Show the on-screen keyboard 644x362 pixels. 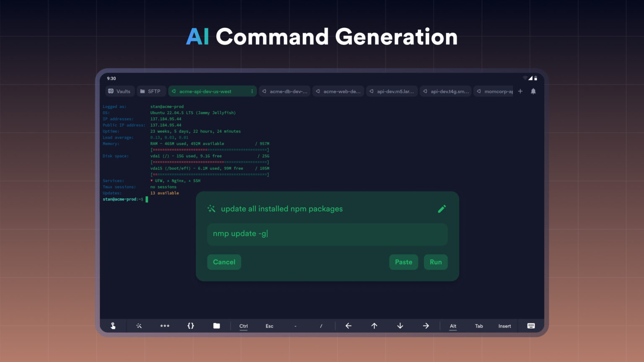pos(531,326)
